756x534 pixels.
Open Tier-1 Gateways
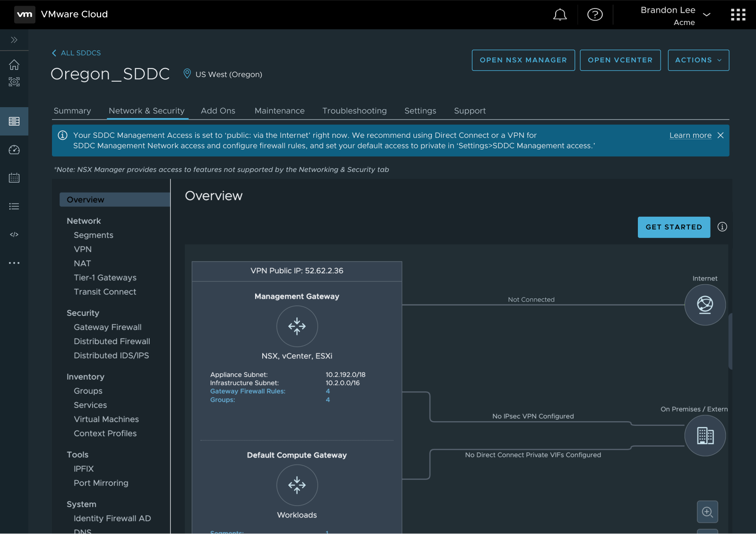point(105,278)
